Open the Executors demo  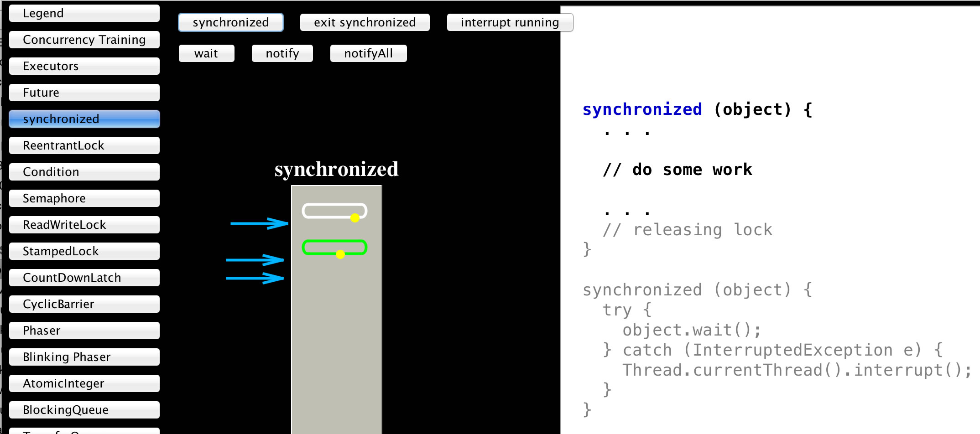click(84, 66)
